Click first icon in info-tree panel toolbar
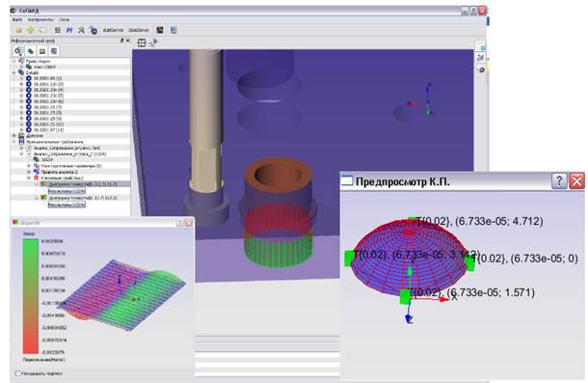This screenshot has width=588, height=383. (x=18, y=51)
